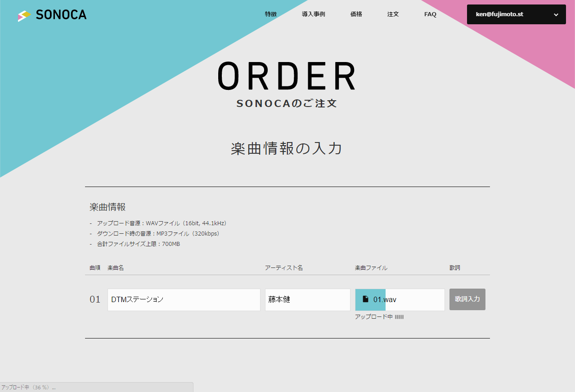575x392 pixels.
Task: Click the 楽曲名 field containing DTMステーション
Action: coord(184,300)
